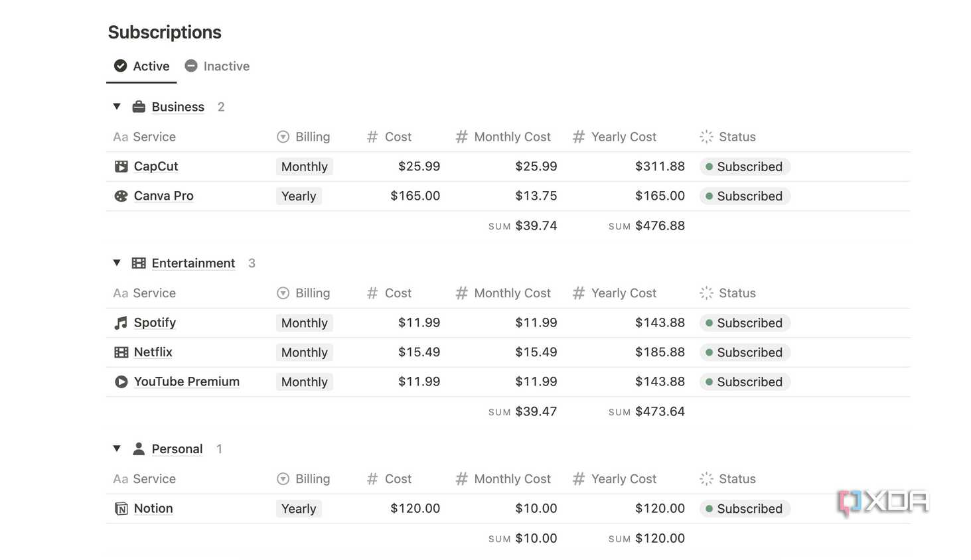
Task: Change Notion's Subscribed status
Action: coord(744,509)
